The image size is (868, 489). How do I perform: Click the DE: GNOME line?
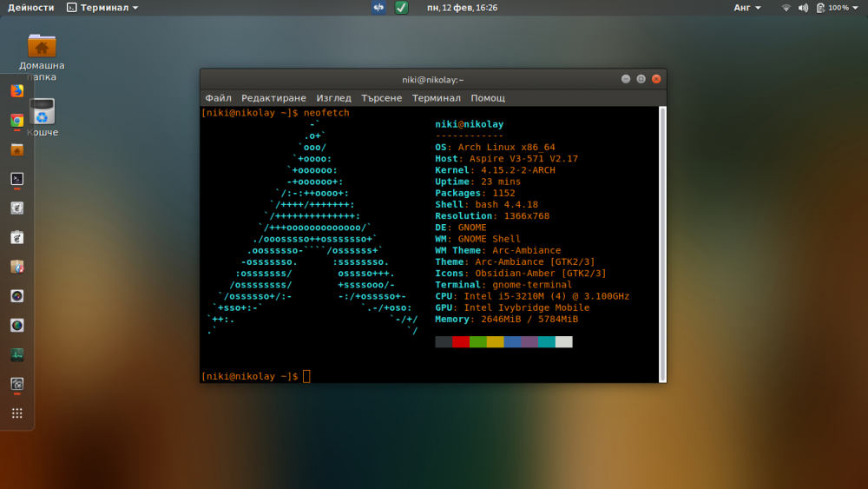[461, 227]
